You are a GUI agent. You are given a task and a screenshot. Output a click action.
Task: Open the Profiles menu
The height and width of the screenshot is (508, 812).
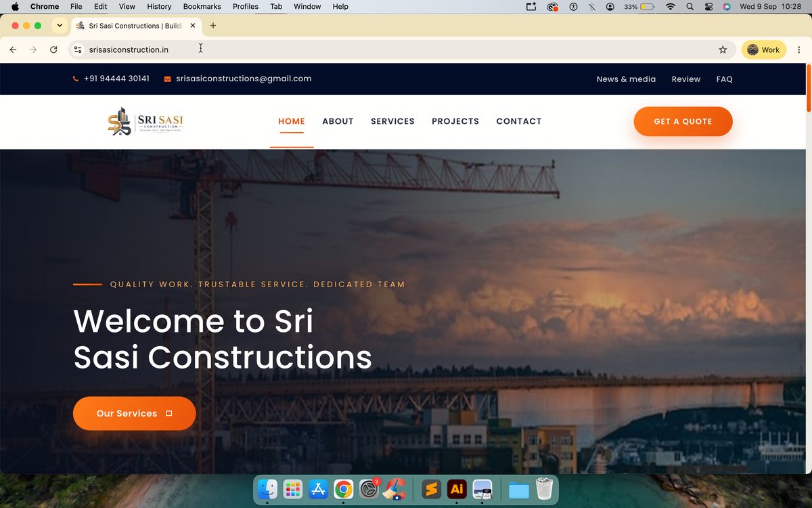(x=246, y=6)
